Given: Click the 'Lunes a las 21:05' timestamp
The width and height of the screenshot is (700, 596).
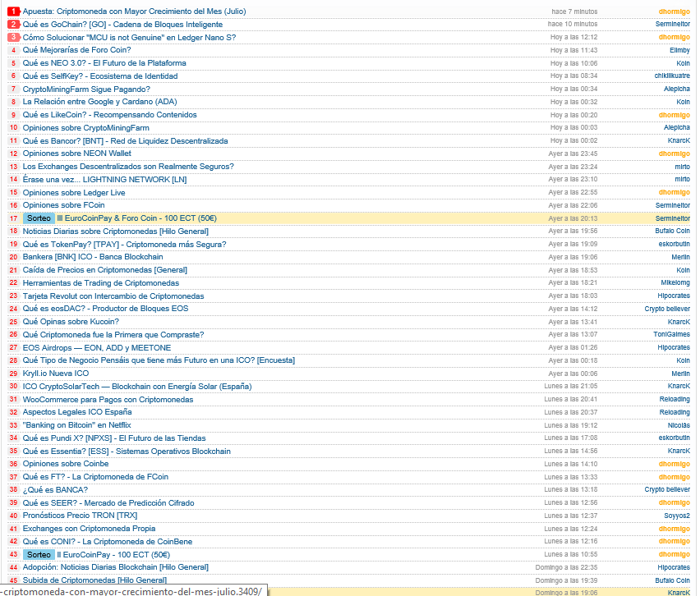Looking at the screenshot, I should click(571, 387).
